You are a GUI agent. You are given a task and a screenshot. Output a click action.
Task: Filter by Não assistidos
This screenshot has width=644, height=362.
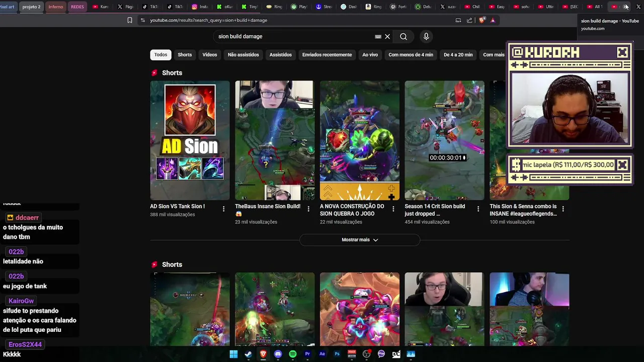243,55
